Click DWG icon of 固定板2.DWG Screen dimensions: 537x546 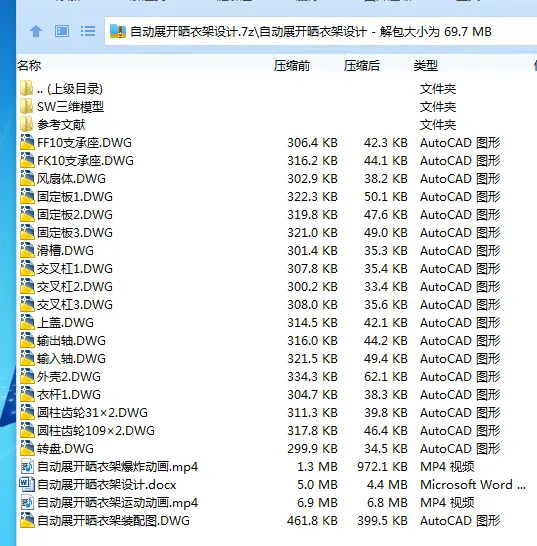pyautogui.click(x=27, y=214)
